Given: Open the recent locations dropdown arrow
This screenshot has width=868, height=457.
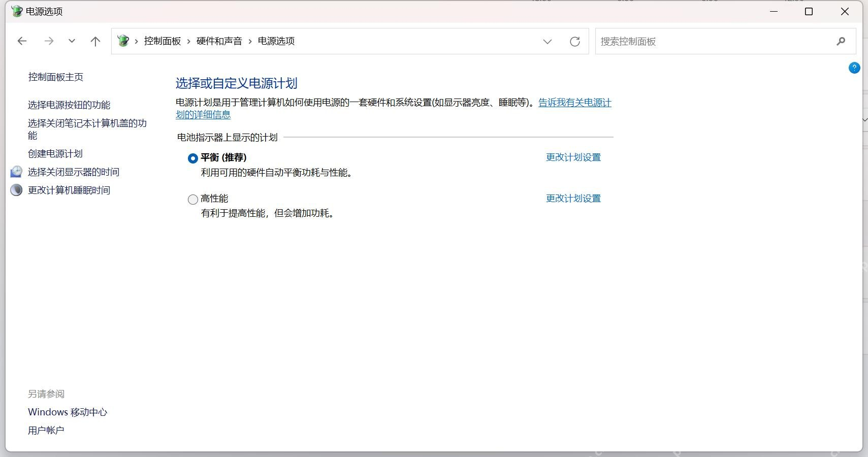Looking at the screenshot, I should [x=72, y=41].
